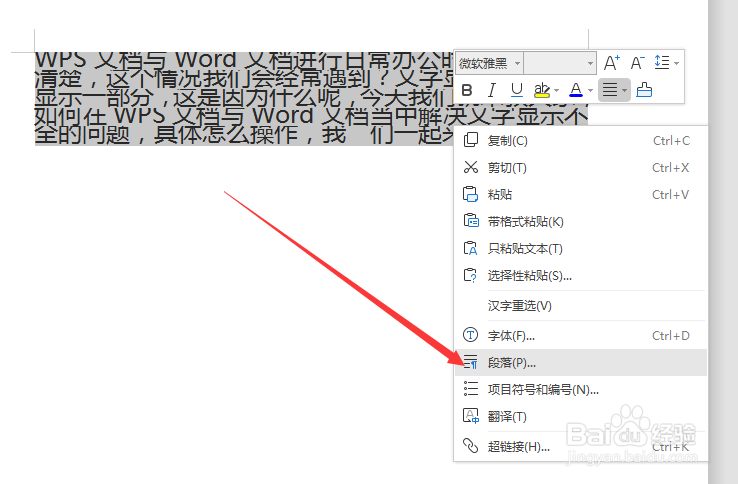
Task: Expand the line spacing dropdown arrow
Action: pyautogui.click(x=676, y=63)
